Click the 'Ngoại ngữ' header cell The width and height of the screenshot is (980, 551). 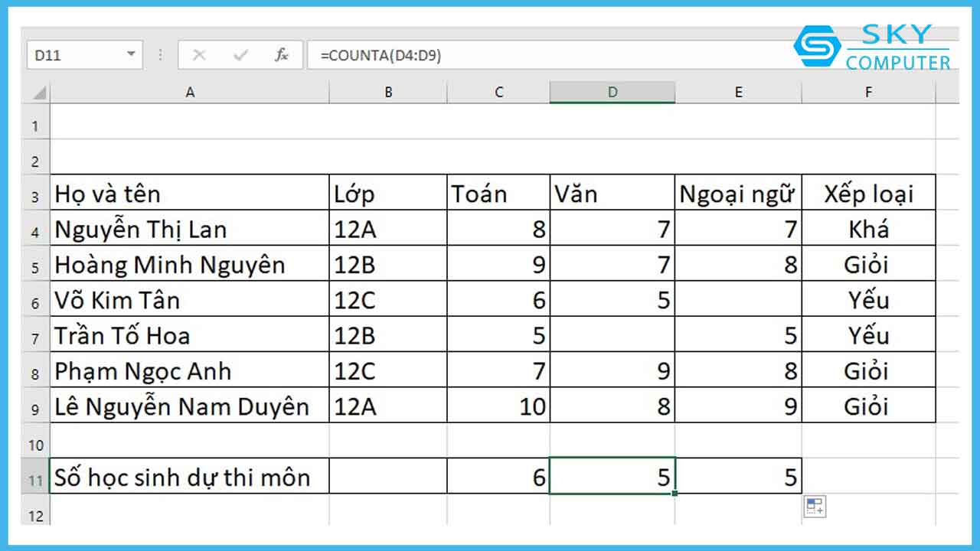point(738,193)
